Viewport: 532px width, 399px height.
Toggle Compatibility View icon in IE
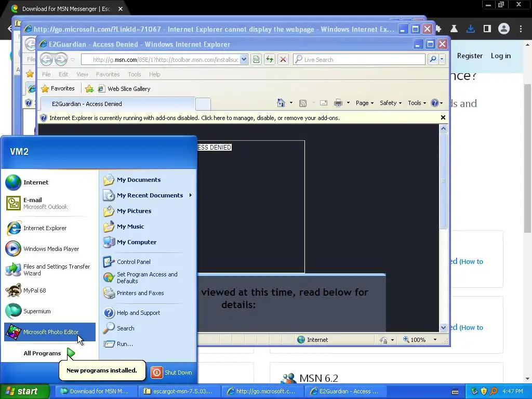[x=256, y=60]
